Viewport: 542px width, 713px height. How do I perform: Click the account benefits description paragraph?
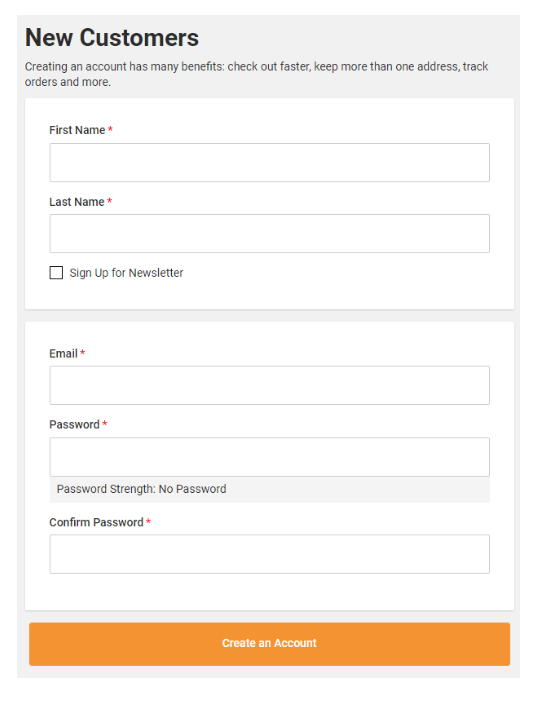coord(256,74)
